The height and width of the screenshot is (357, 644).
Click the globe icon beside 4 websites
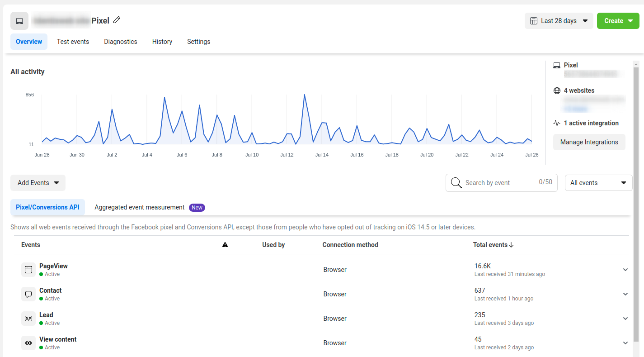557,90
